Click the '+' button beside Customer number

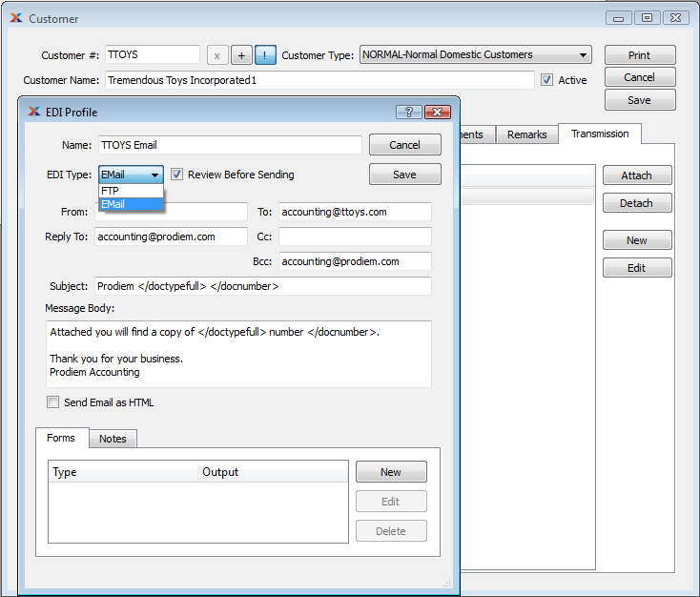(x=241, y=55)
